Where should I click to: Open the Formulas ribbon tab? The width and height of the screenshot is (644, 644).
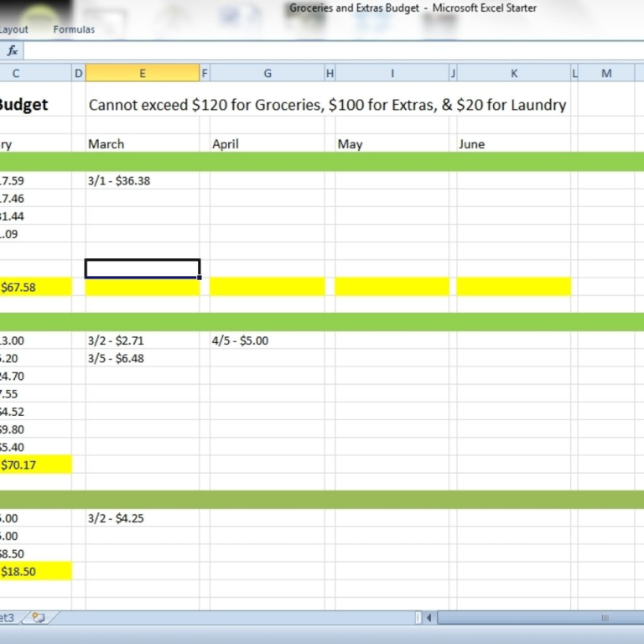(x=74, y=29)
